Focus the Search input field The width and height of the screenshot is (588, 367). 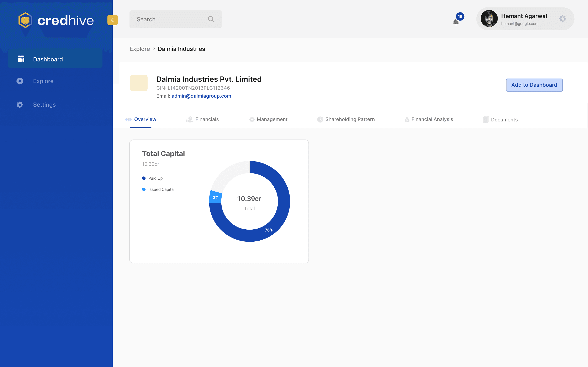[x=175, y=19]
